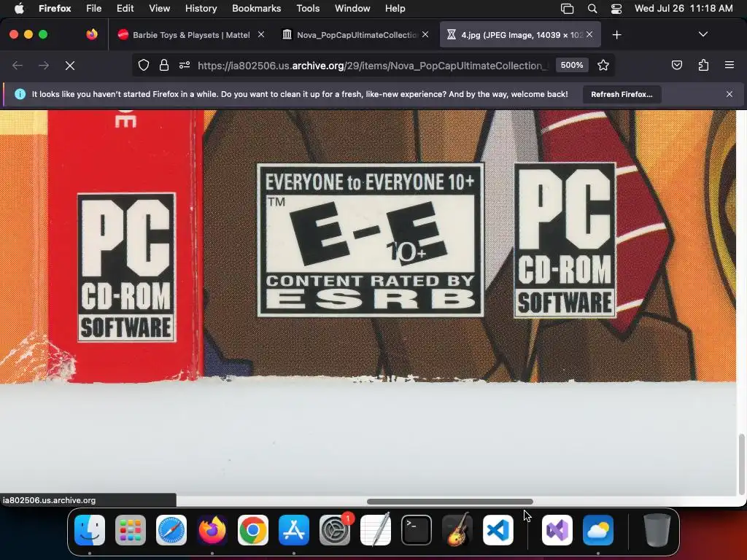Launch GarageBand from the Dock
This screenshot has height=560, width=747.
click(x=457, y=530)
